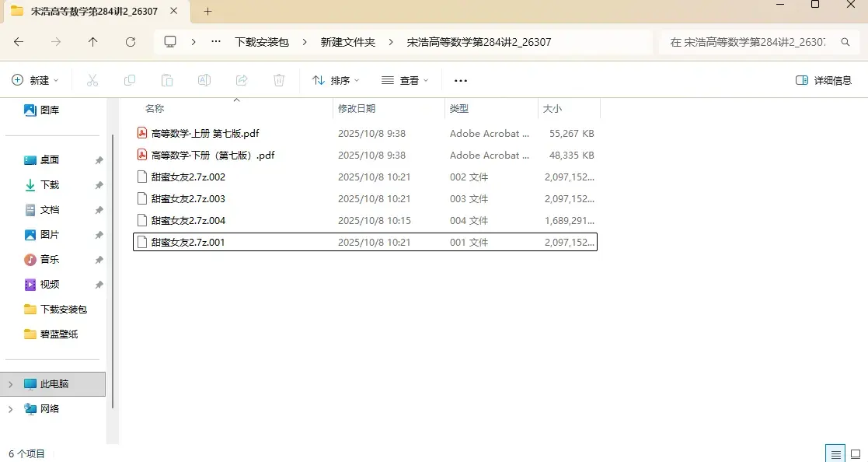Screen dimensions: 868x462
Task: Click the Delete trash icon
Action: (x=279, y=80)
